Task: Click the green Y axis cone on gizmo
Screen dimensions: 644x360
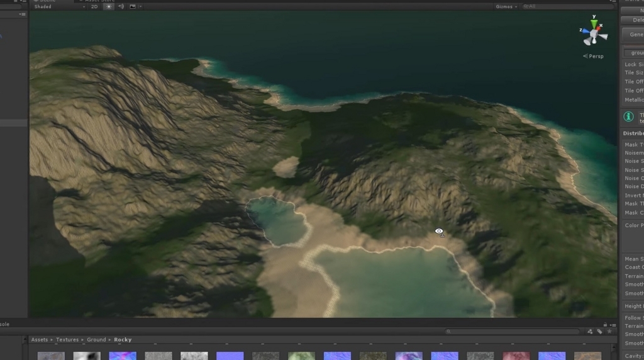Action: (x=594, y=23)
